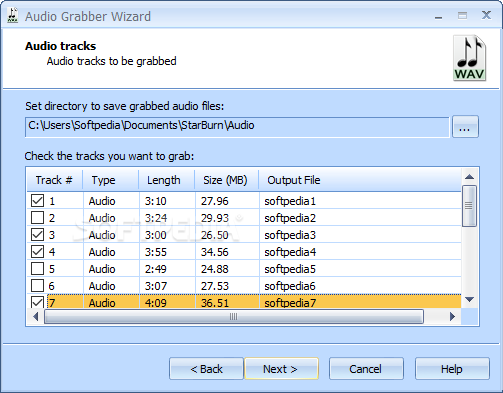The width and height of the screenshot is (503, 393).
Task: Uncheck track 1 checkbox
Action: click(x=37, y=201)
